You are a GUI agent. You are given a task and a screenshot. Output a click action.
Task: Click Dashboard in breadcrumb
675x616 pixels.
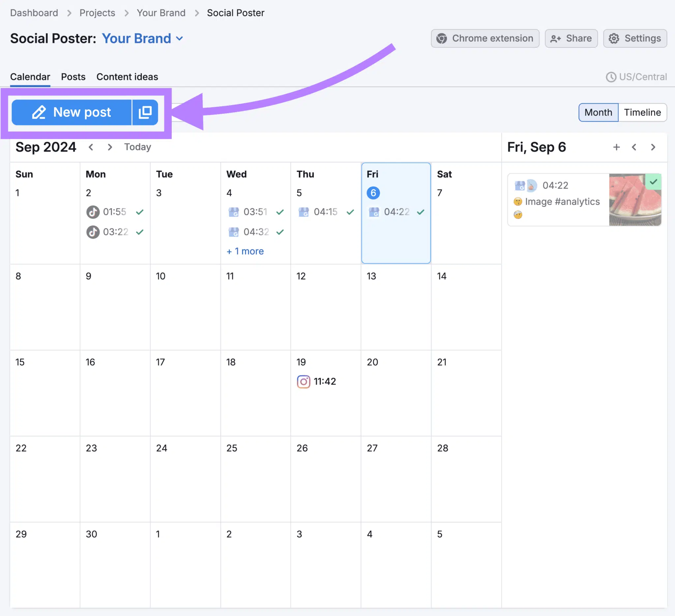[x=34, y=13]
